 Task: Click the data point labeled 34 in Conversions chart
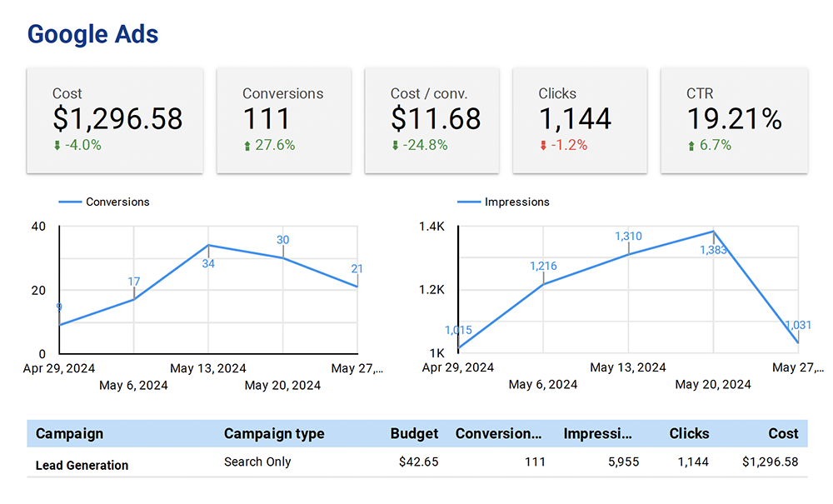tap(208, 246)
